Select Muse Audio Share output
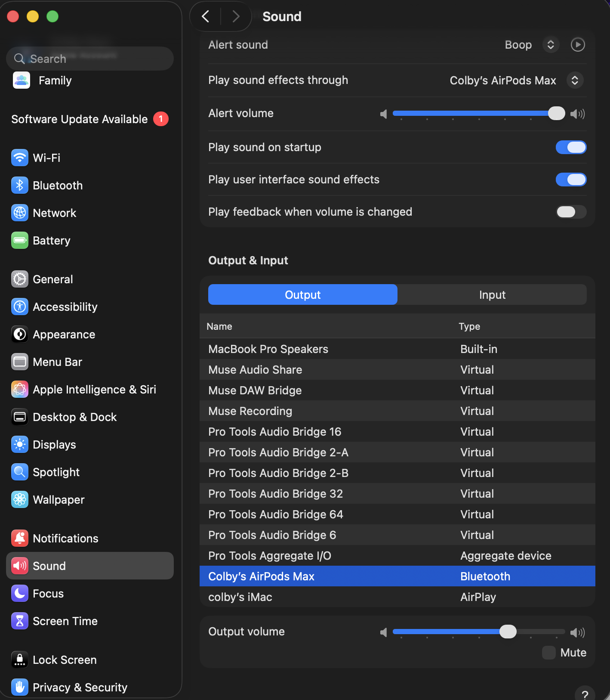 pyautogui.click(x=397, y=369)
